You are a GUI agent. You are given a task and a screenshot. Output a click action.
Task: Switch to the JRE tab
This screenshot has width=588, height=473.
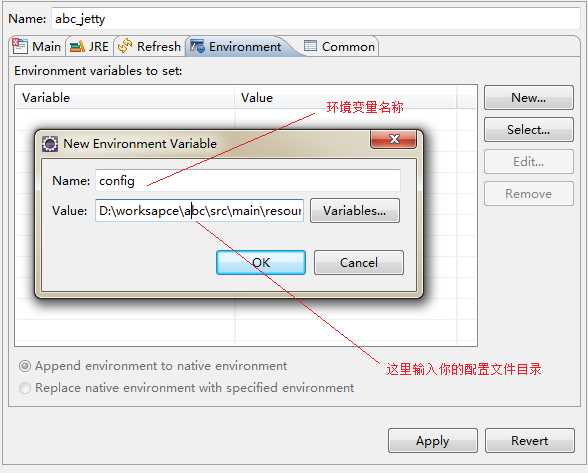(90, 47)
